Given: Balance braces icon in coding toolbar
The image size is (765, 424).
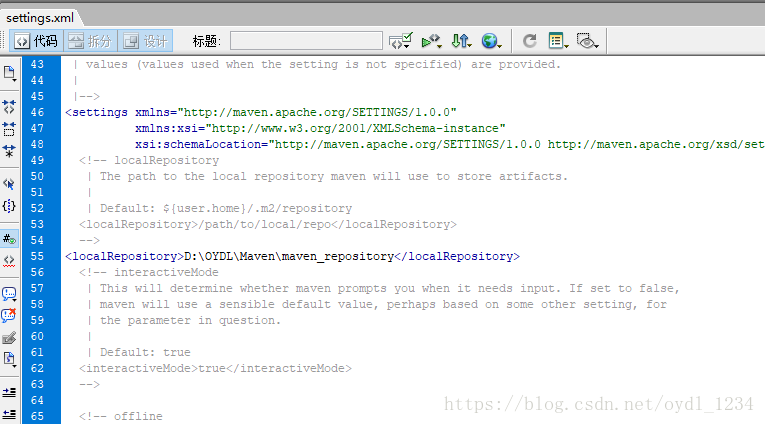Looking at the screenshot, I should tap(9, 206).
